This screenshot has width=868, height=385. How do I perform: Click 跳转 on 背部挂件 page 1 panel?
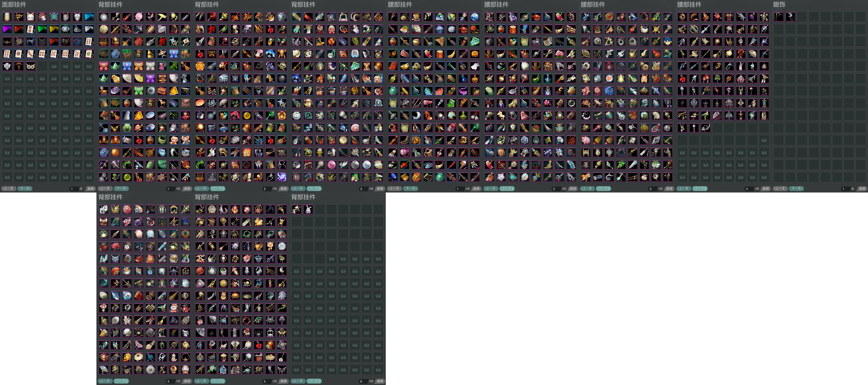click(x=187, y=189)
